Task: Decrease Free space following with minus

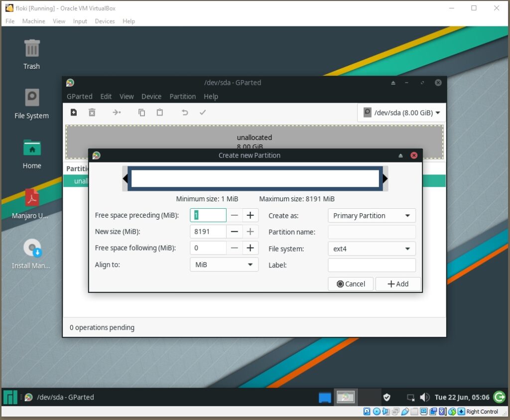Action: pyautogui.click(x=234, y=248)
